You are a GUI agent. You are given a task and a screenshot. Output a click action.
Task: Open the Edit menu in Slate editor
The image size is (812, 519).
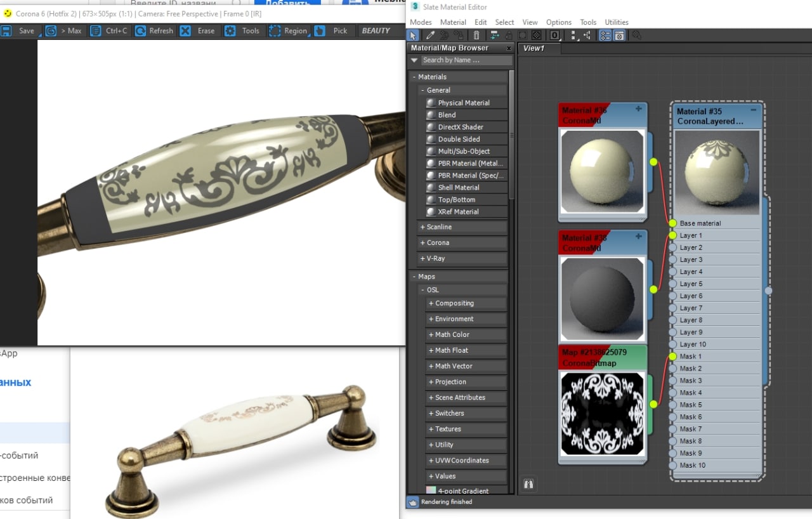coord(481,22)
